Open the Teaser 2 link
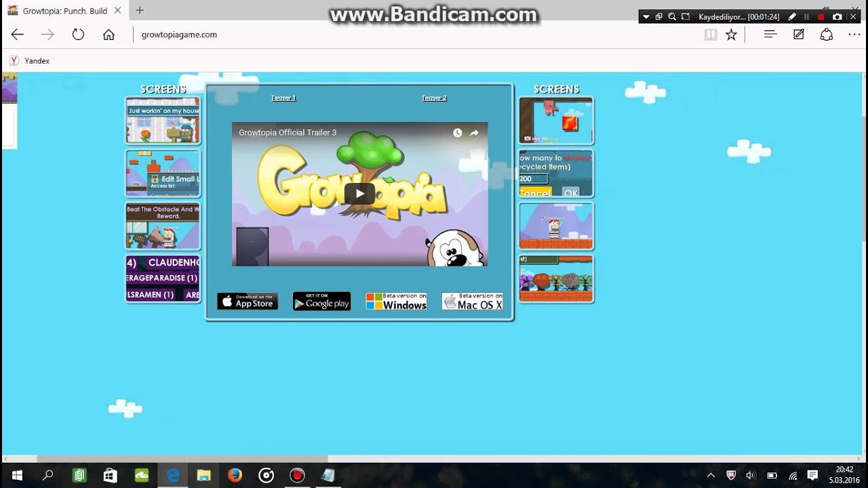Viewport: 868px width, 488px height. pyautogui.click(x=435, y=98)
